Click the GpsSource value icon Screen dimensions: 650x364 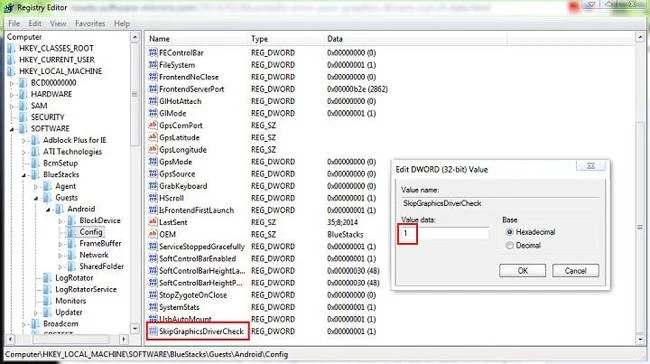coord(153,174)
